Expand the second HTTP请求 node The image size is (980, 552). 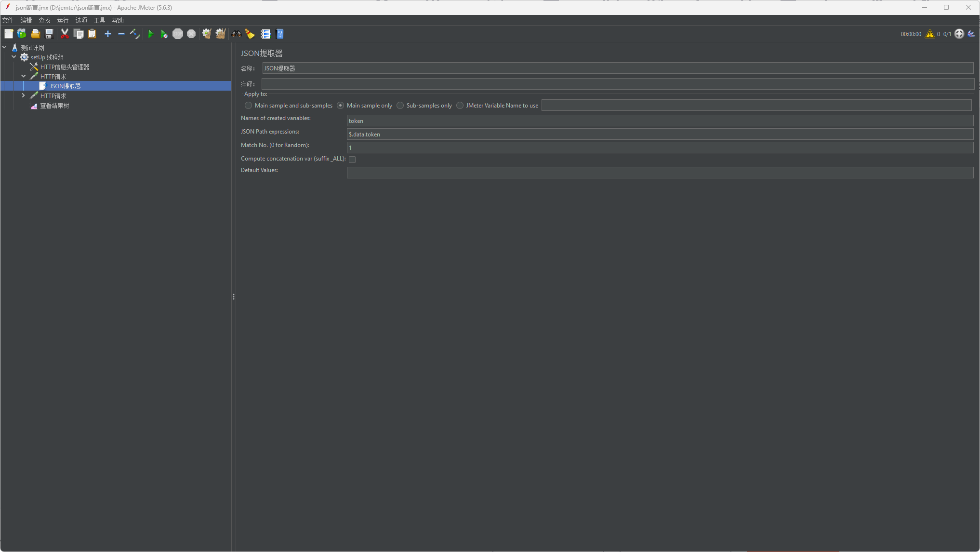[x=23, y=95]
